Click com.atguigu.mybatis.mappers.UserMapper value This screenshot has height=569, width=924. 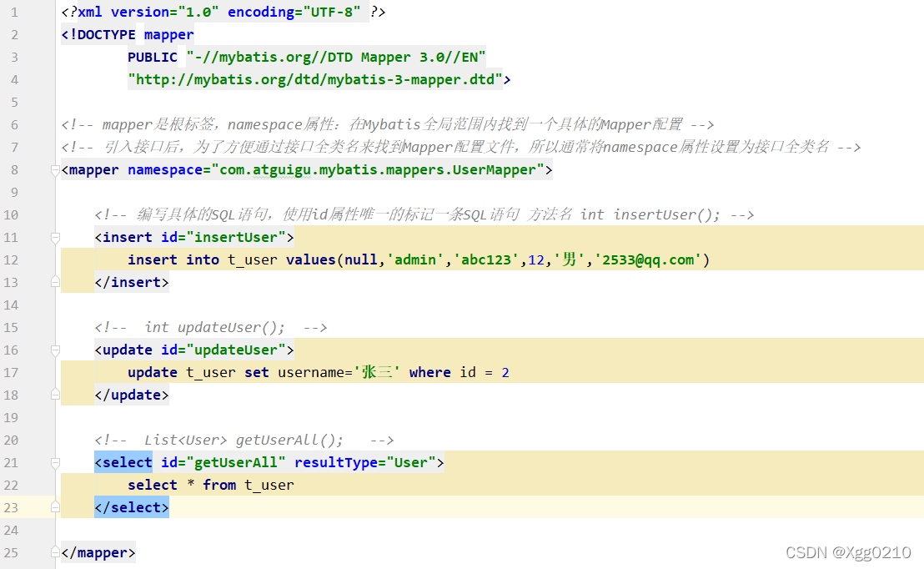click(x=378, y=170)
